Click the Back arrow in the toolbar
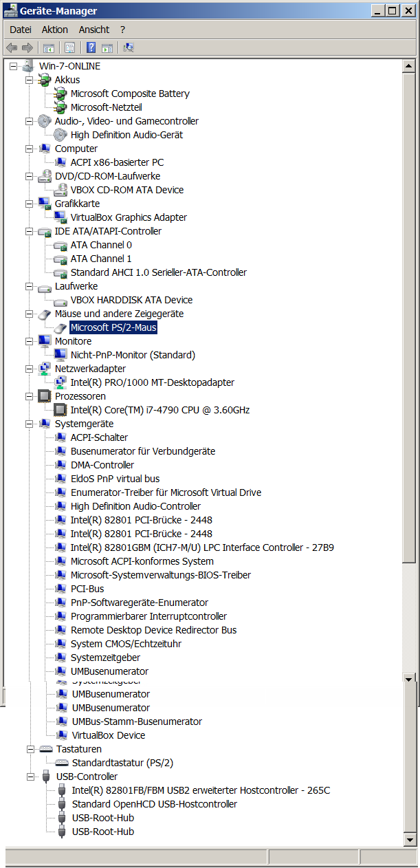Image resolution: width=420 pixels, height=868 pixels. coord(12,47)
